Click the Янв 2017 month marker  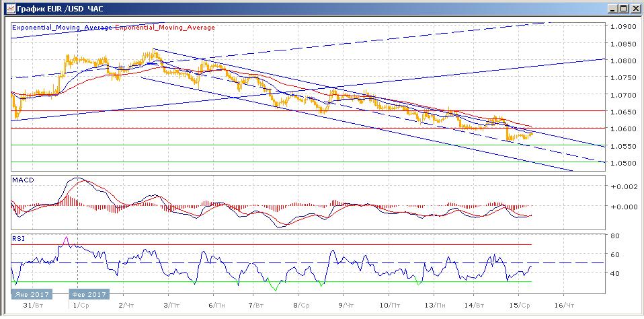[x=32, y=294]
